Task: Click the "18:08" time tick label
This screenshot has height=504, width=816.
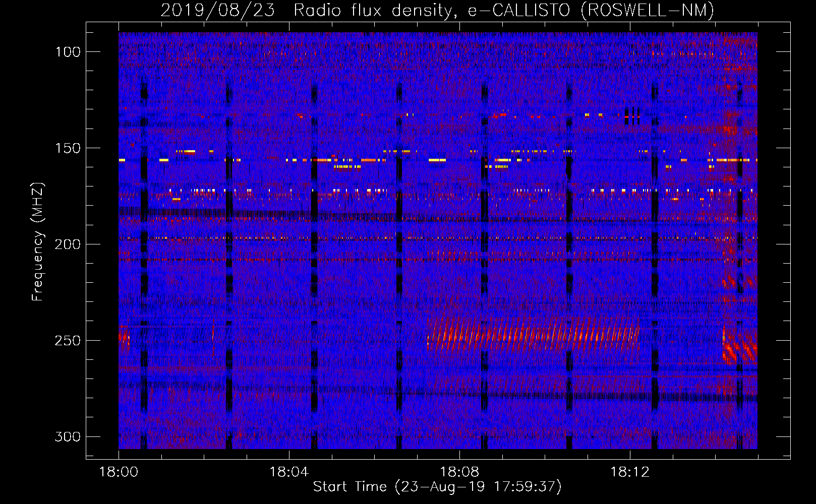Action: (459, 472)
